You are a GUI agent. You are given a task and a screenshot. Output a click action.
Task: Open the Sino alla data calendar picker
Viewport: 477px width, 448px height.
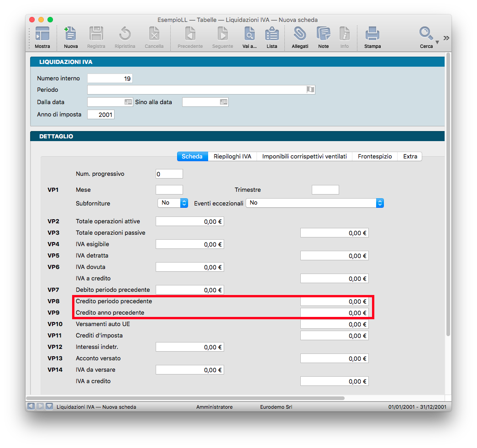224,102
